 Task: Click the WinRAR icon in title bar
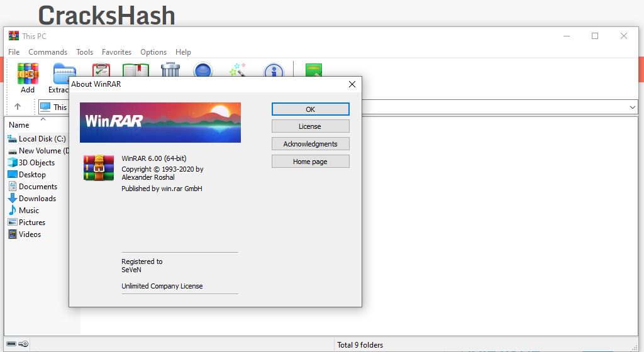pos(14,36)
